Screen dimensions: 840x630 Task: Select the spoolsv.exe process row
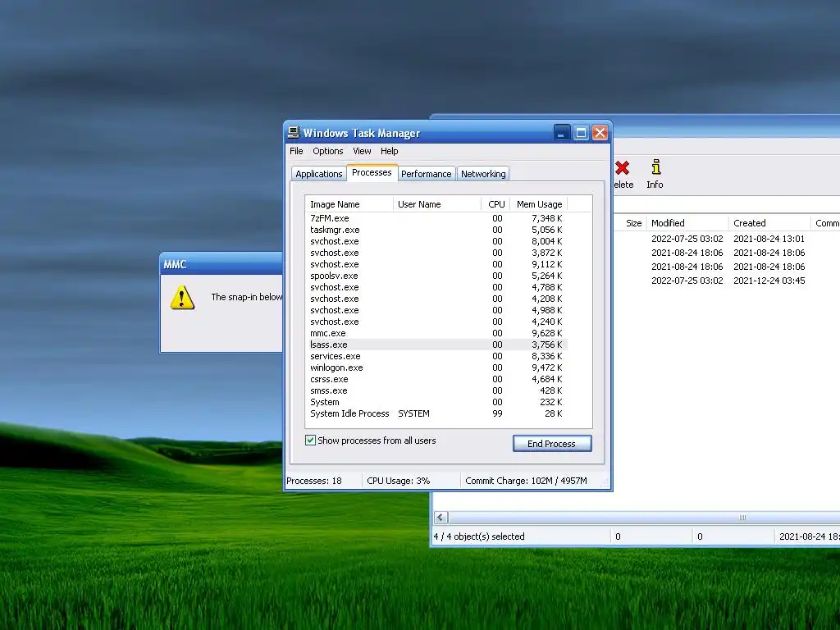(x=436, y=276)
